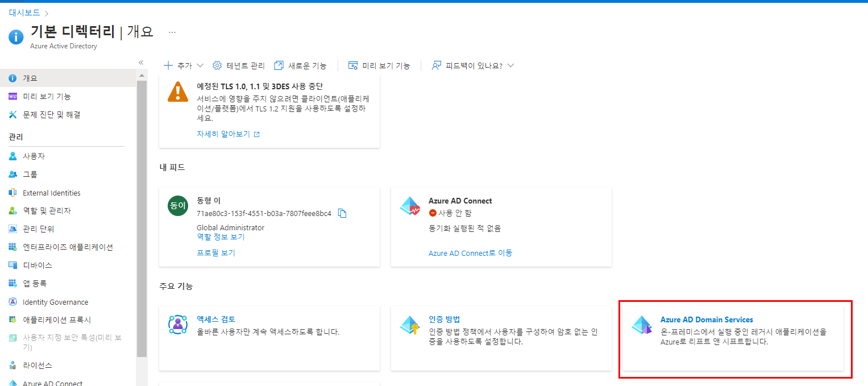Open the 대시보드 breadcrumb link

point(24,13)
